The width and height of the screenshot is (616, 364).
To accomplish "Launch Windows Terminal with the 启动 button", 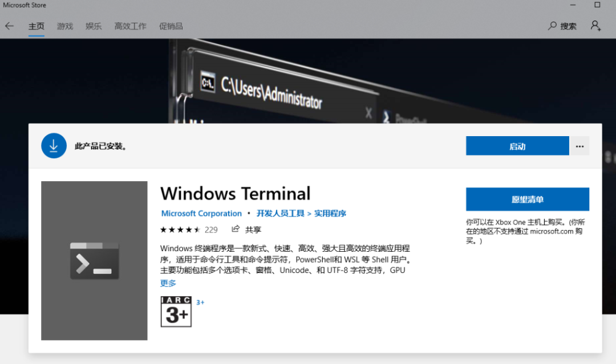I will tap(517, 146).
